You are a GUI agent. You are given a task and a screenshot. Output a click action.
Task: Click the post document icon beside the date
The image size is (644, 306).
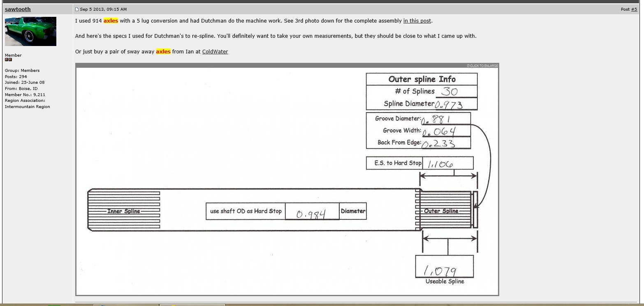click(x=77, y=9)
